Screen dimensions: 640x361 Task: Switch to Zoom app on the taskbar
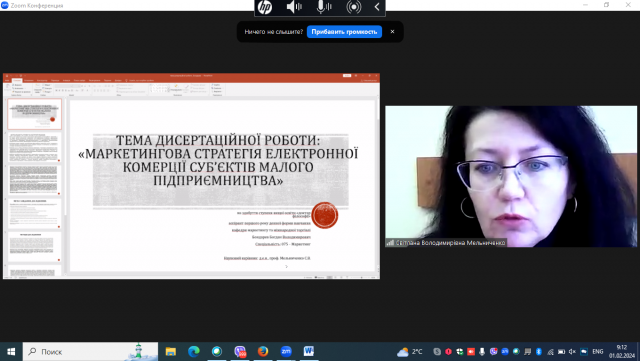coord(286,352)
